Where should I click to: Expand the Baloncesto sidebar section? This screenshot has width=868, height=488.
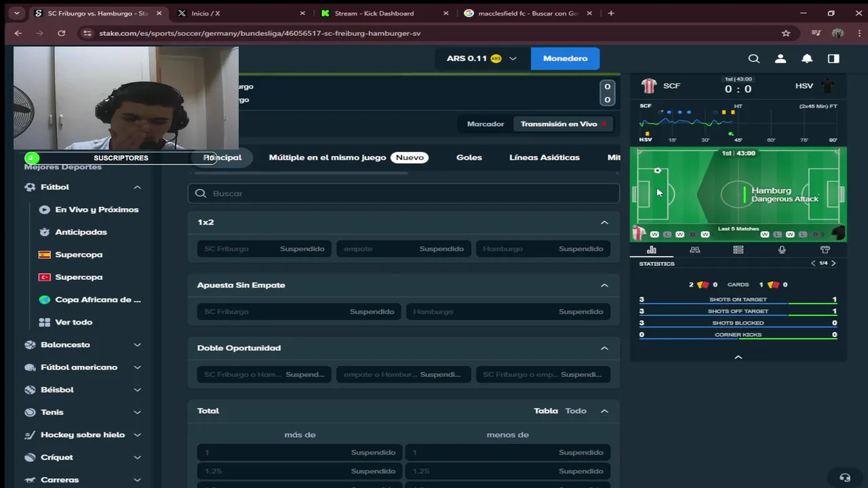pos(137,345)
